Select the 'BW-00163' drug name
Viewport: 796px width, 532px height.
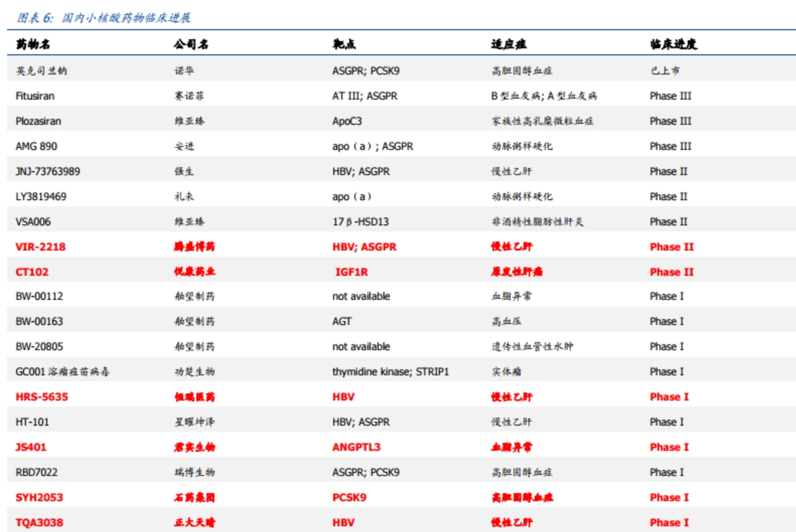point(39,321)
